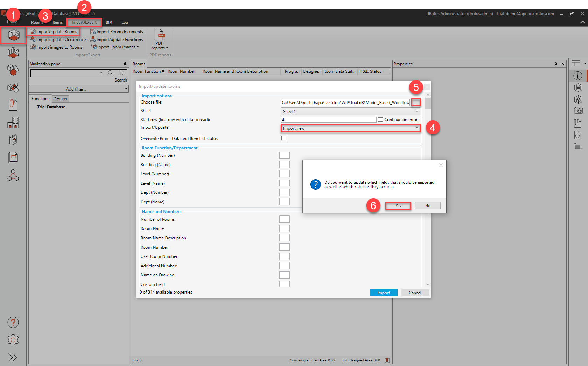
Task: Check Overwrite Room Data and Item List status
Action: [x=284, y=138]
